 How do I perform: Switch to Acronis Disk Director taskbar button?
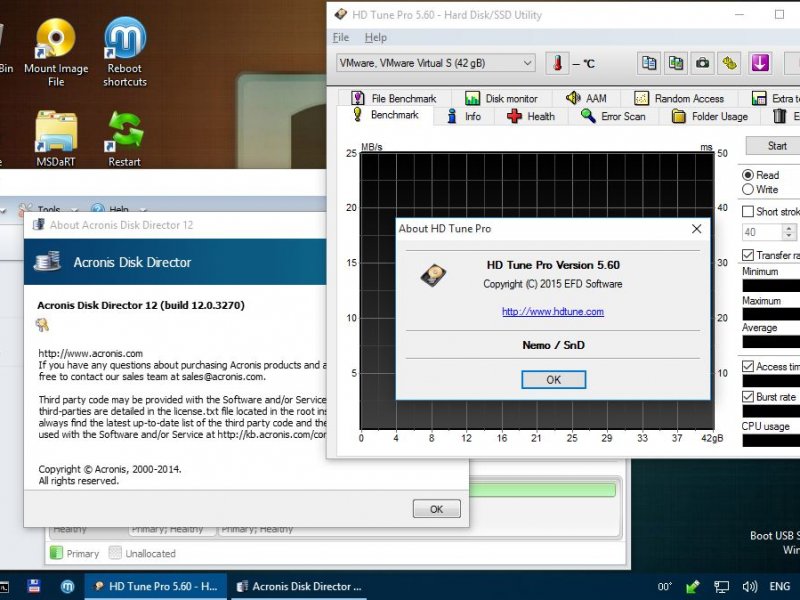[x=299, y=586]
